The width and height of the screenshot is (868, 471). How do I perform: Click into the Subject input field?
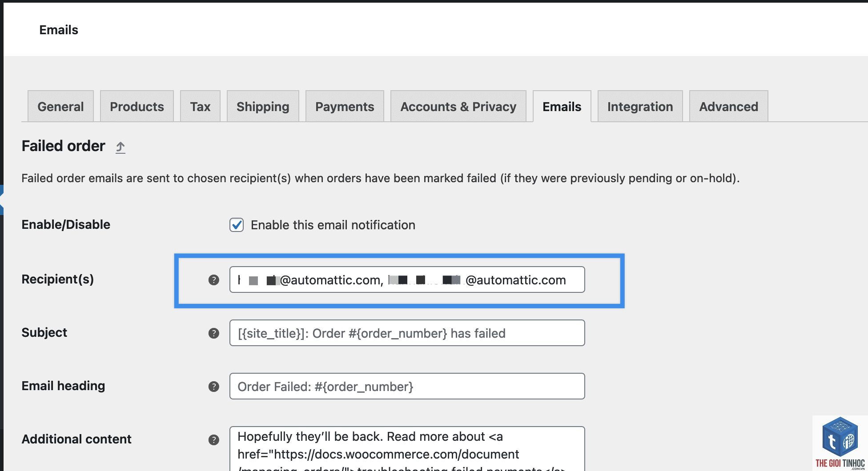(407, 333)
